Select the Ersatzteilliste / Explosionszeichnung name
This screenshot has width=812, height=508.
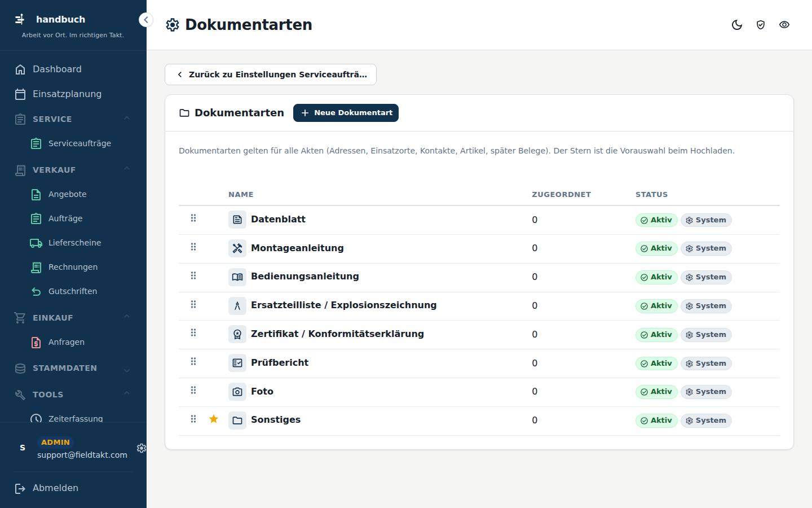point(343,305)
